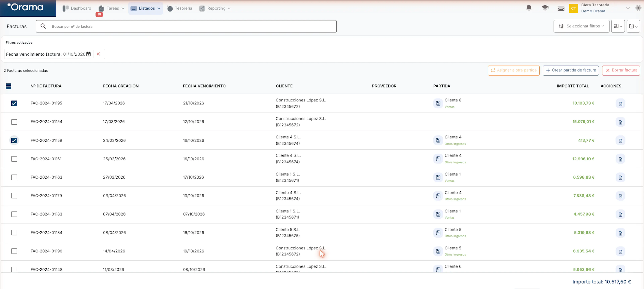644x289 pixels.
Task: View document for FAC-2024-01163
Action: pos(620,177)
